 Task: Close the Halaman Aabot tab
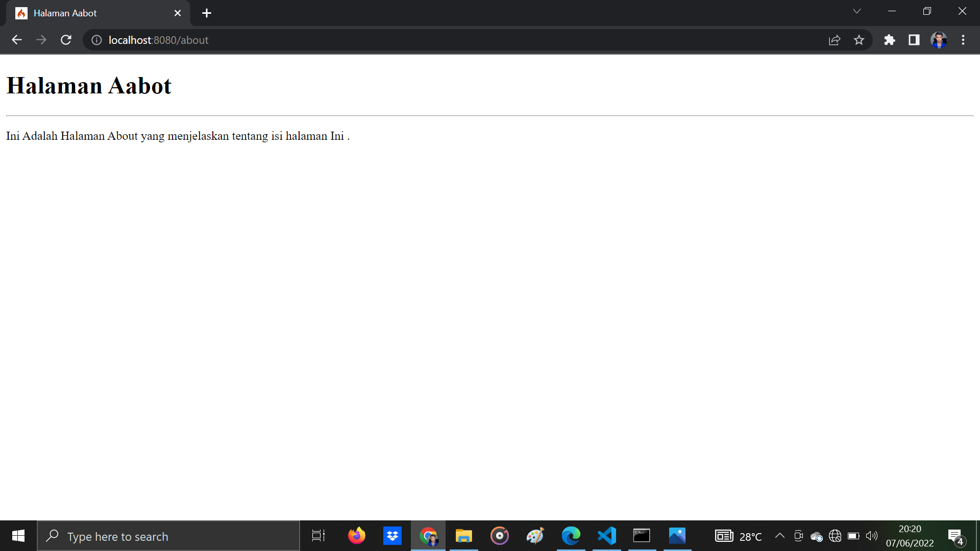pos(178,13)
